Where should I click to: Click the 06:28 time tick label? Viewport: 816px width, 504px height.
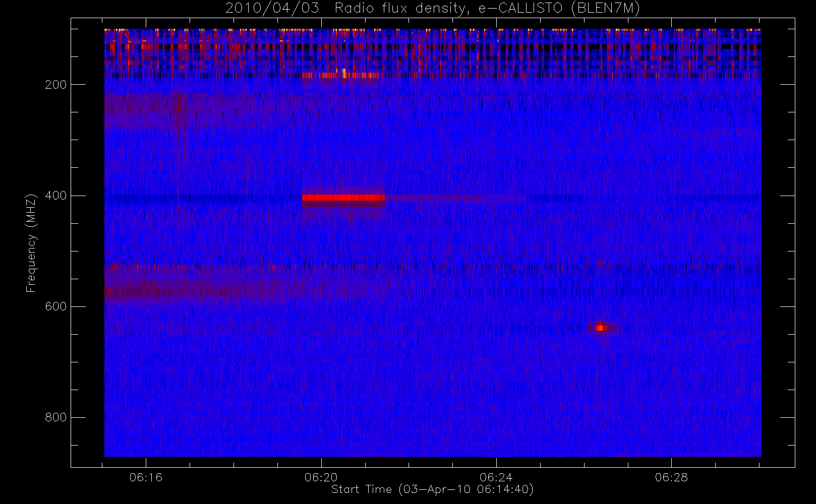pos(671,477)
